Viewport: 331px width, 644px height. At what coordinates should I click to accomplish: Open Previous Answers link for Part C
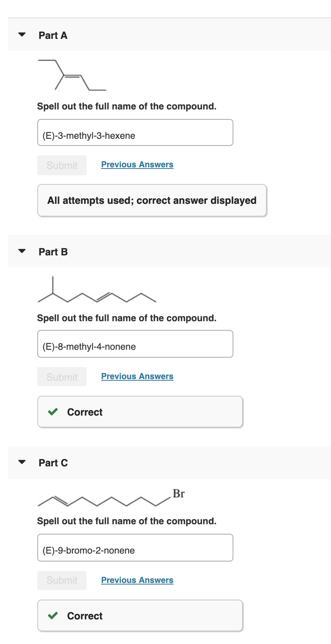(x=137, y=580)
